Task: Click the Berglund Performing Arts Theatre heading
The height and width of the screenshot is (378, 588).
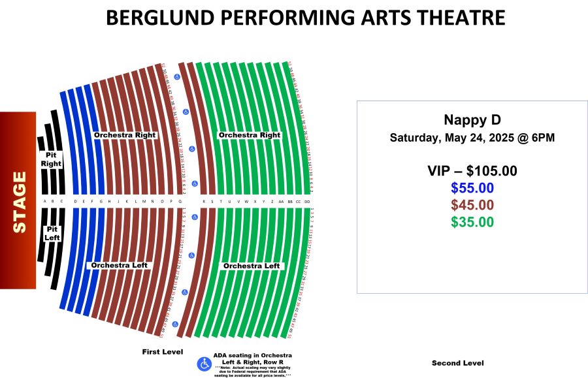Action: 305,18
